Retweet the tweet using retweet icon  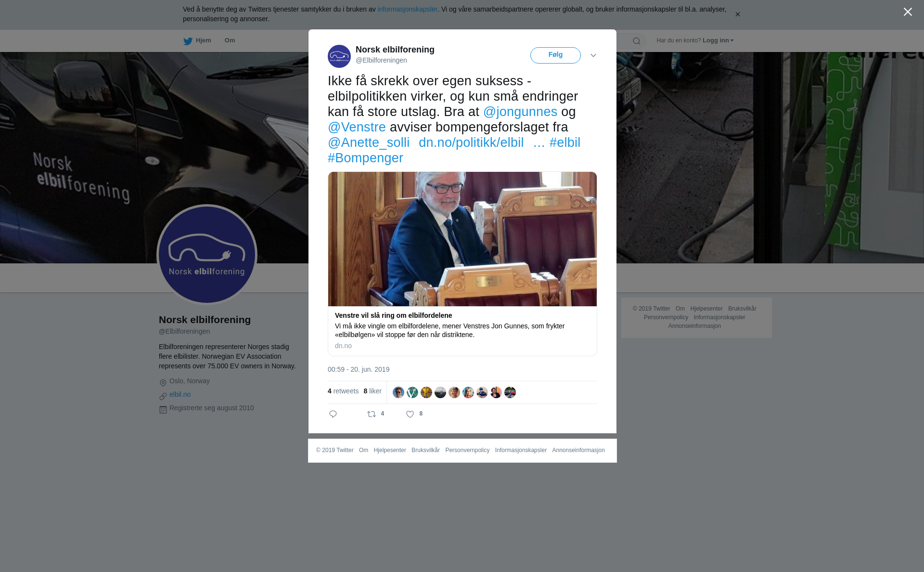click(372, 414)
